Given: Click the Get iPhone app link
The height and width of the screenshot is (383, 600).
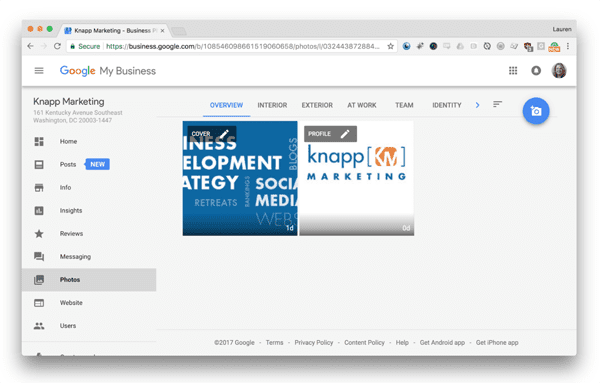Looking at the screenshot, I should pyautogui.click(x=497, y=342).
